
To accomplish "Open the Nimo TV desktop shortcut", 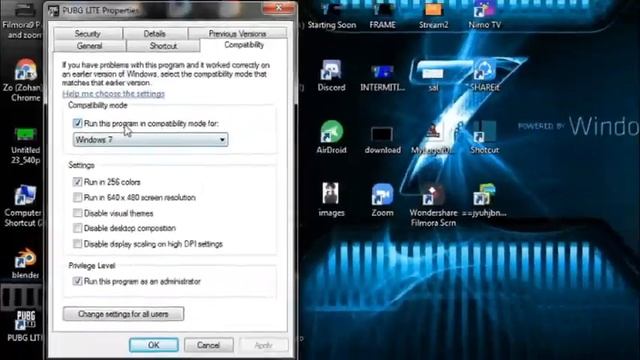I will pyautogui.click(x=484, y=16).
